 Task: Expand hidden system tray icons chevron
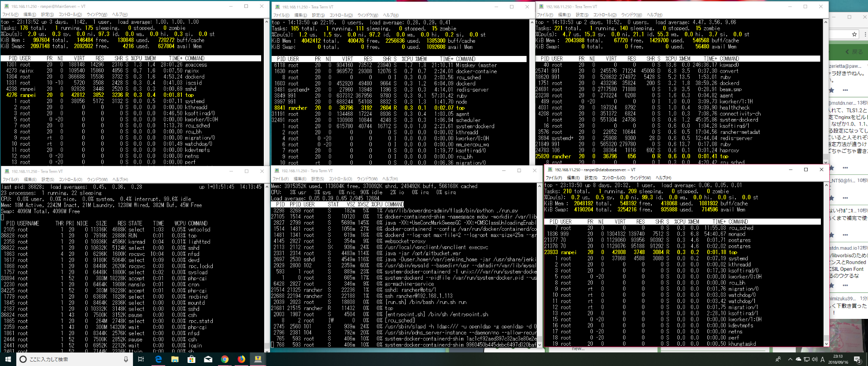coord(790,359)
